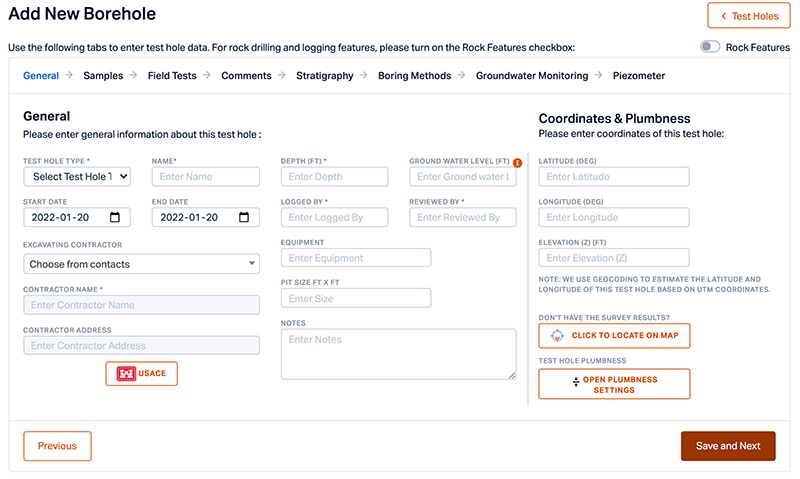
Task: Click the Test Holes back button
Action: point(748,16)
